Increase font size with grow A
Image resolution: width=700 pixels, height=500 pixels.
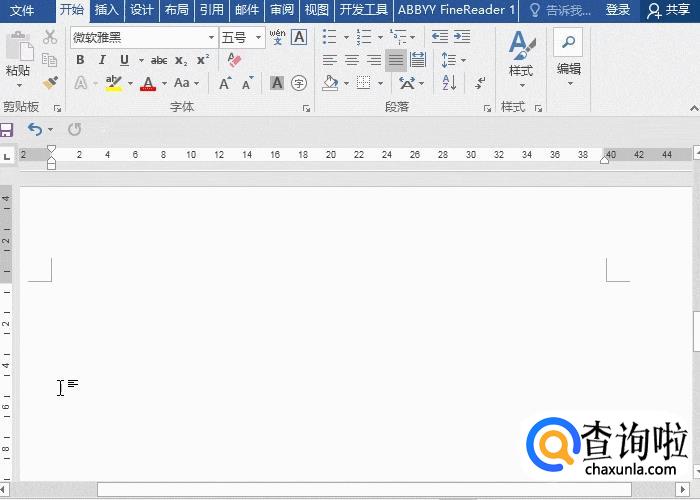tap(225, 83)
